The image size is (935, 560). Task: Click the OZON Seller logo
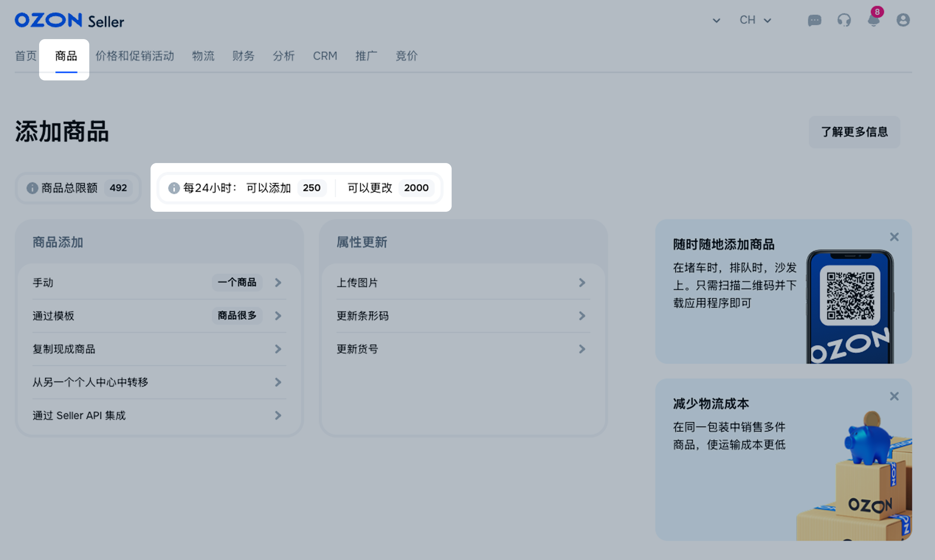pyautogui.click(x=69, y=20)
